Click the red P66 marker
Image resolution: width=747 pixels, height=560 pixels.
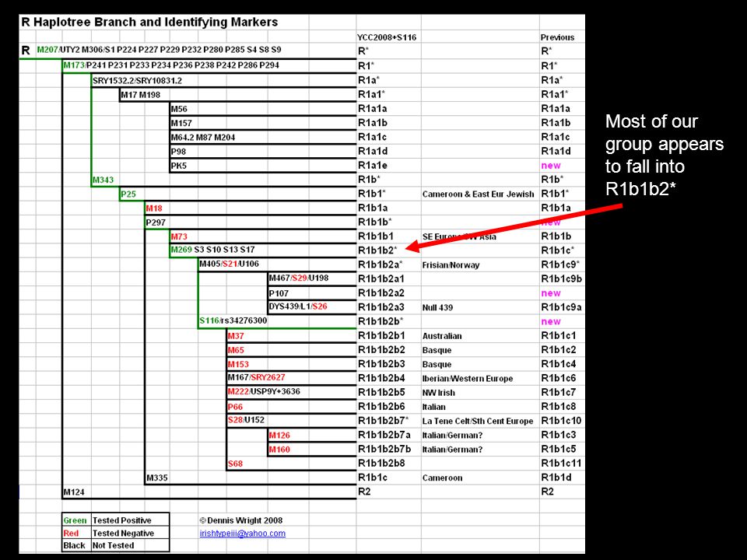[235, 407]
